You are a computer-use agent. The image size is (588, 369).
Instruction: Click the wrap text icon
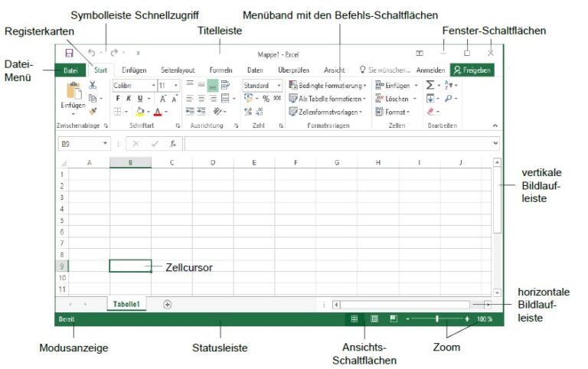click(225, 85)
